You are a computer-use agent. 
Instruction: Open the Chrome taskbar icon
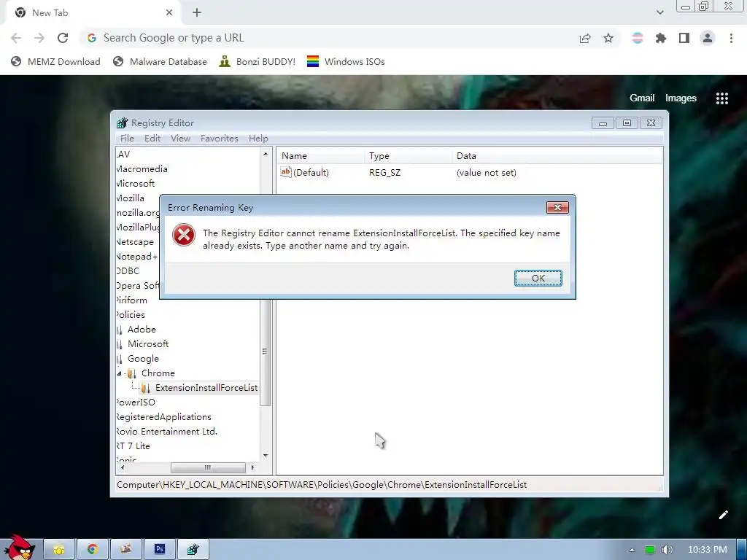[93, 550]
